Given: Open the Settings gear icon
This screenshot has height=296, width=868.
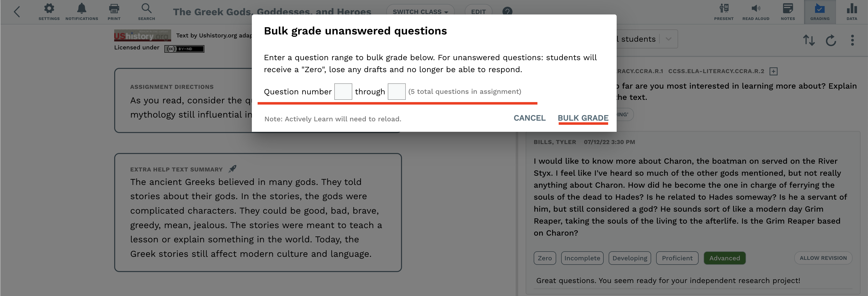Looking at the screenshot, I should click(49, 12).
